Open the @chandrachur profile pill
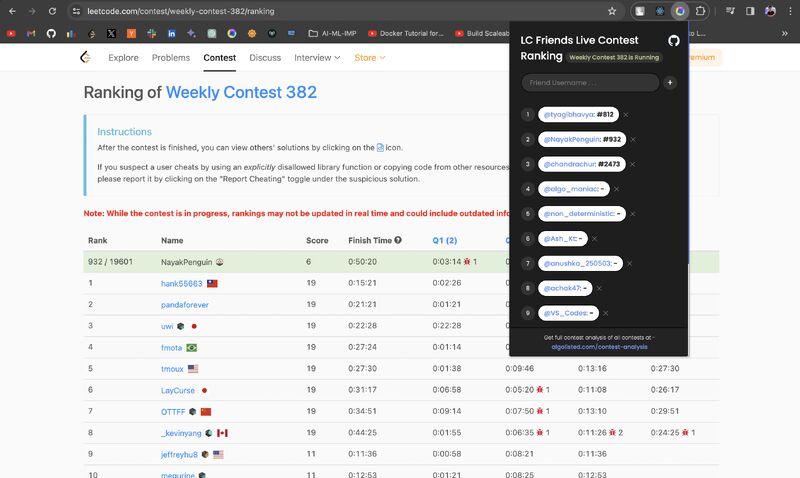800x478 pixels. pos(582,164)
